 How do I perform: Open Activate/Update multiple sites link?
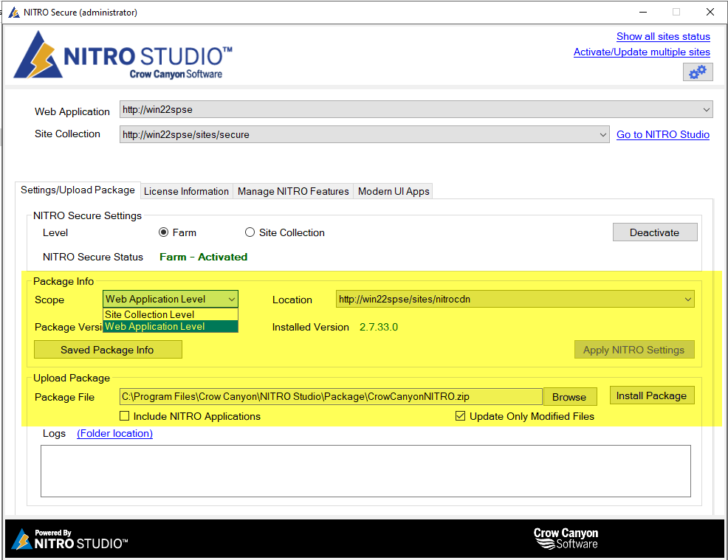pyautogui.click(x=642, y=52)
